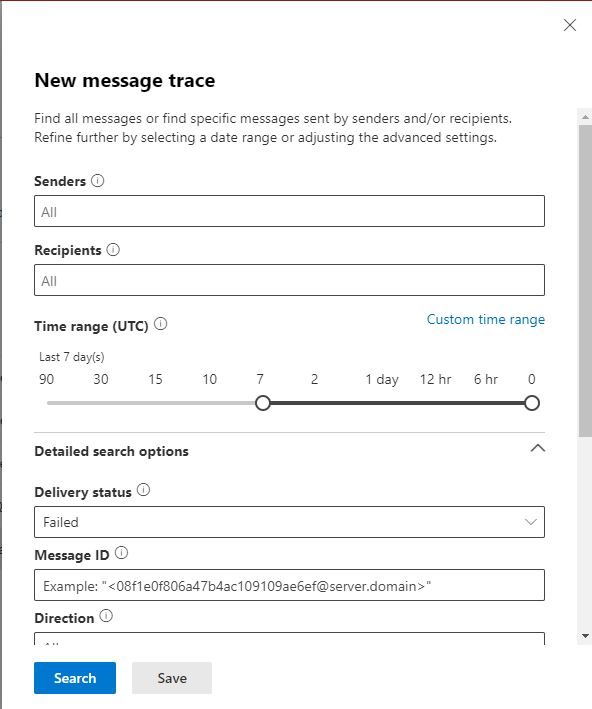592x709 pixels.
Task: Open the Direction dropdown field
Action: point(289,639)
